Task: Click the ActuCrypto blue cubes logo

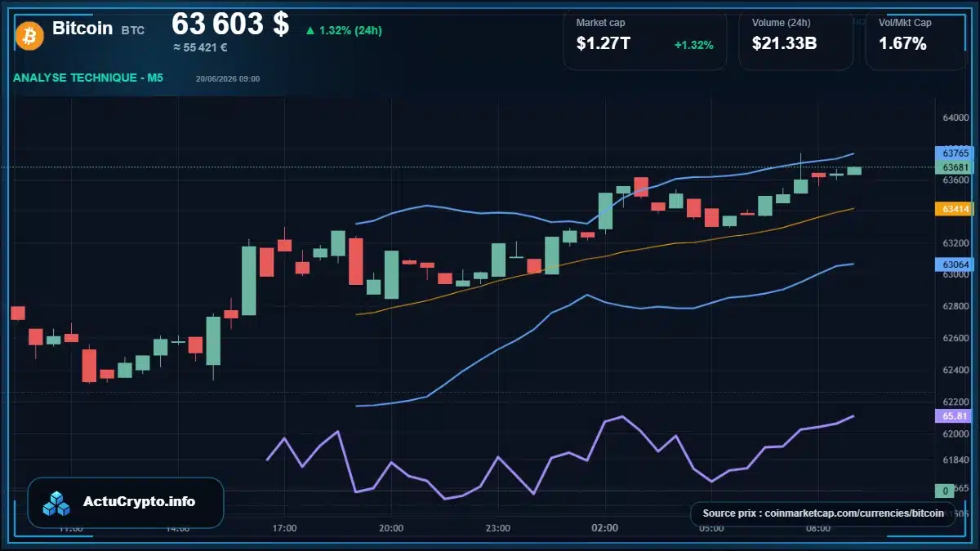Action: click(x=57, y=503)
